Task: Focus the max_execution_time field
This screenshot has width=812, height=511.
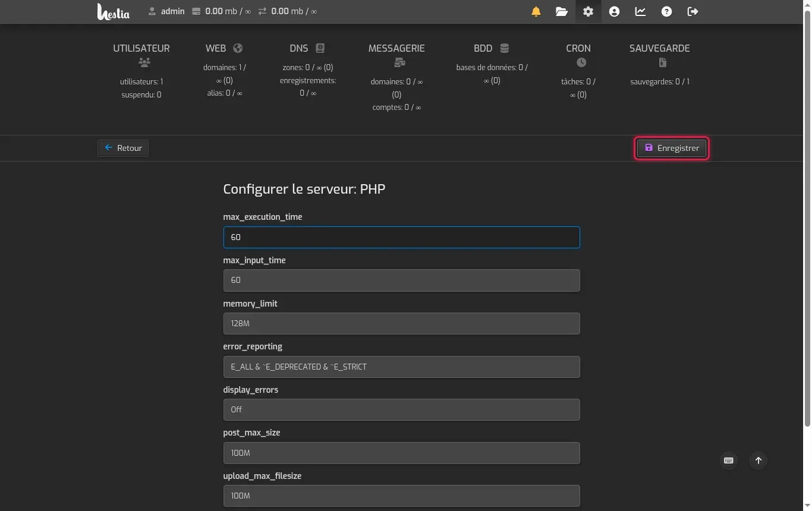Action: 401,237
